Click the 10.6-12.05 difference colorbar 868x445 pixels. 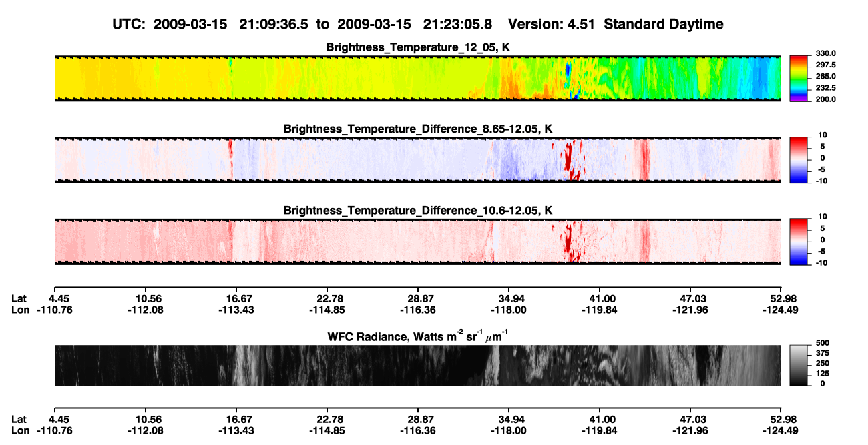pyautogui.click(x=799, y=240)
